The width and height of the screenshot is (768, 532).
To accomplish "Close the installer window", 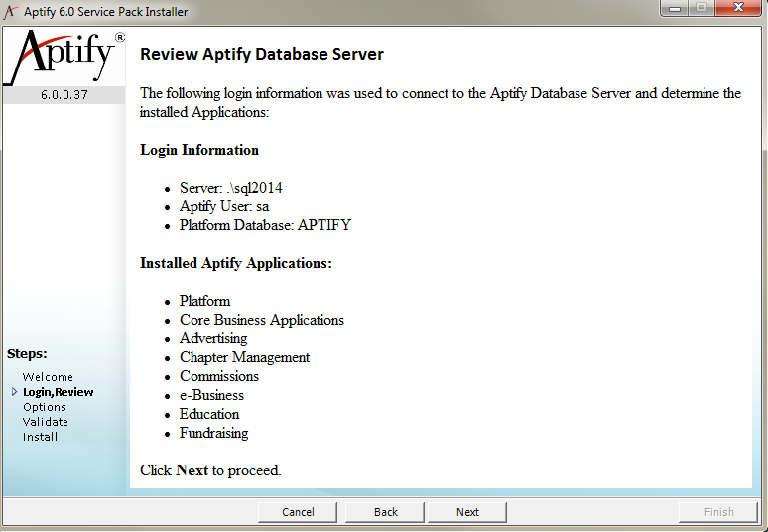I will pyautogui.click(x=738, y=8).
